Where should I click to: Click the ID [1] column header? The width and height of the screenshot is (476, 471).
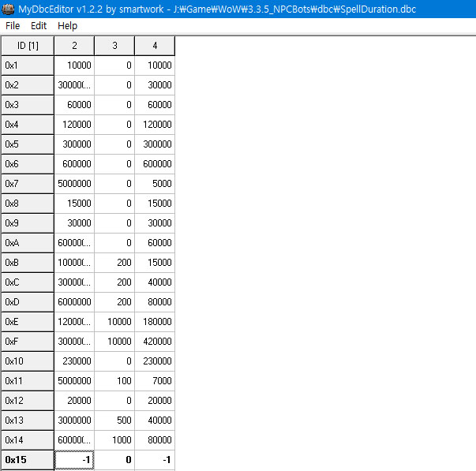[28, 46]
